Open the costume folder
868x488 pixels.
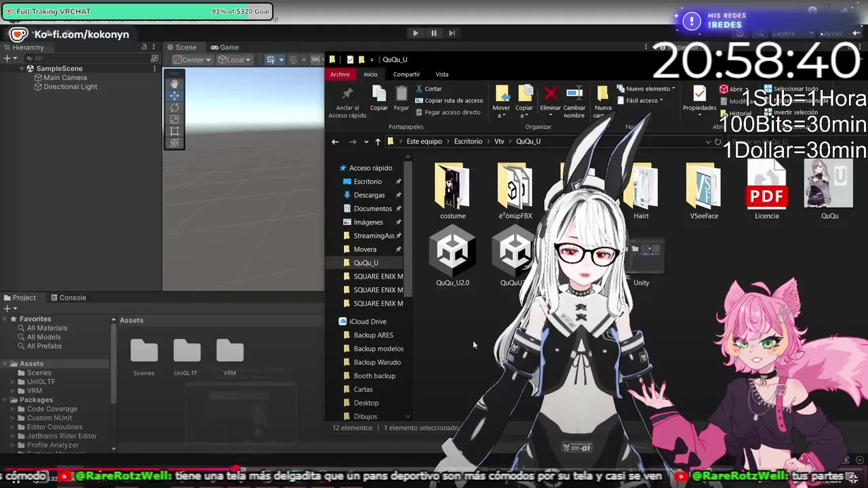pos(452,191)
